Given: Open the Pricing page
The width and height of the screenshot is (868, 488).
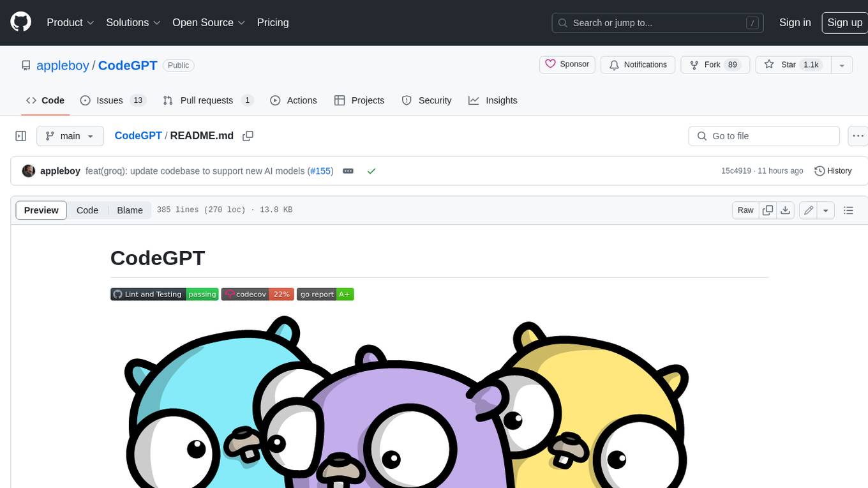Looking at the screenshot, I should 273,22.
